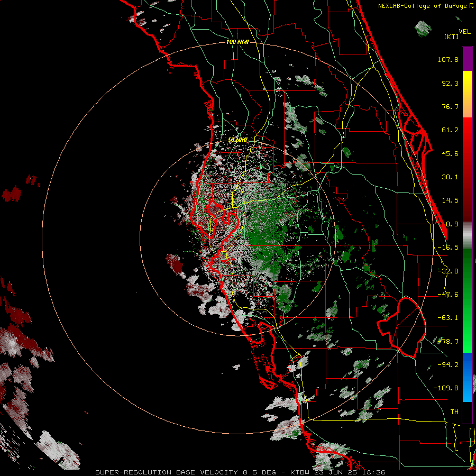This screenshot has width=476, height=476.
Task: Click the 61.2 value on velocity scale
Action: [x=450, y=130]
